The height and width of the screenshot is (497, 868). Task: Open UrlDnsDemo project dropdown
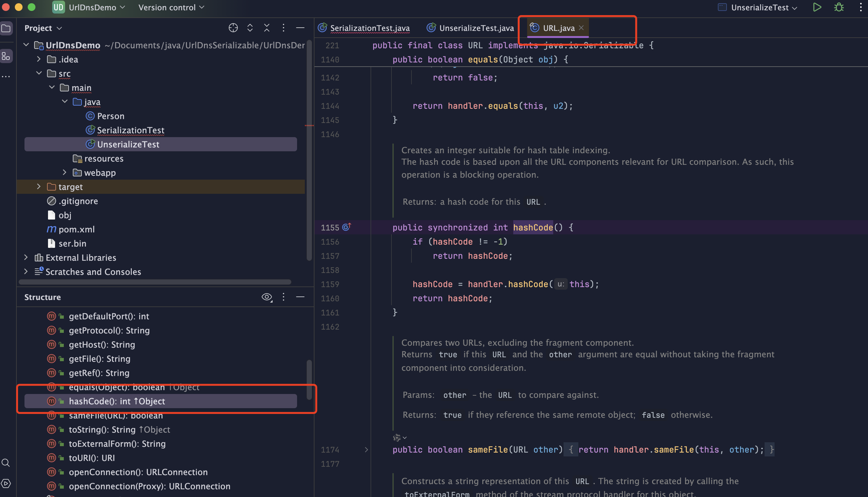click(x=97, y=7)
